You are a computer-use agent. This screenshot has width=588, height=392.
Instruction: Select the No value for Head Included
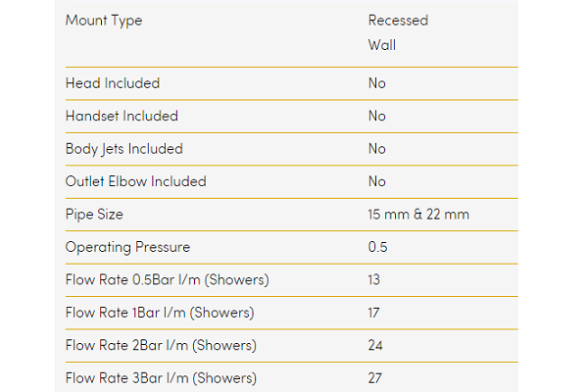(377, 83)
